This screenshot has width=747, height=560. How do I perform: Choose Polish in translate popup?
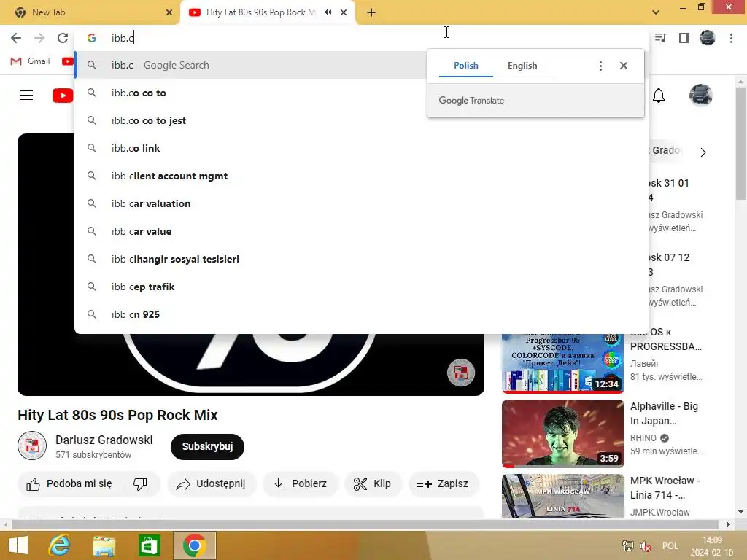tap(466, 65)
